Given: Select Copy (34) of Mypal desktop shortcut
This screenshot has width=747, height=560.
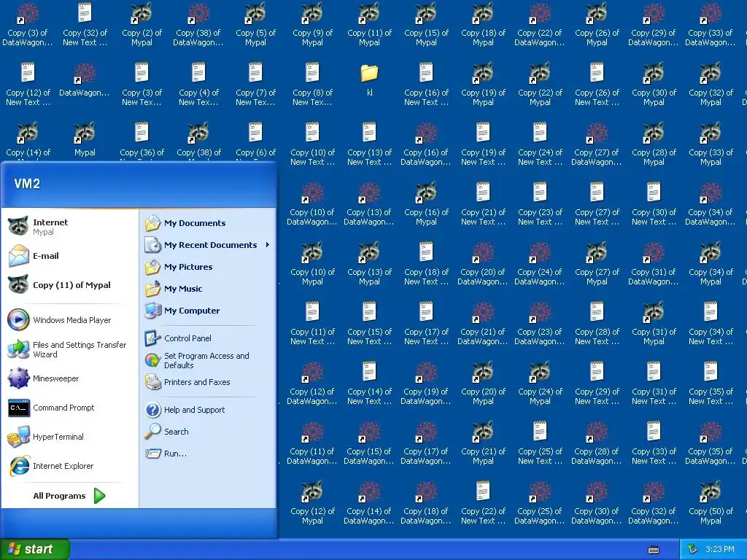Looking at the screenshot, I should [x=711, y=263].
